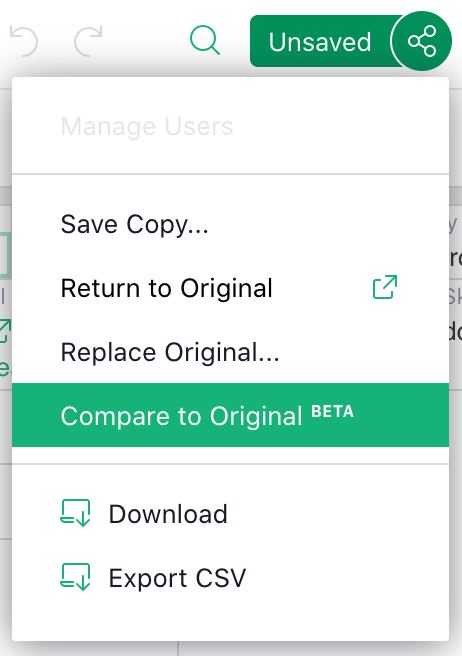Open Compare to Original highlighted item

pos(231,415)
